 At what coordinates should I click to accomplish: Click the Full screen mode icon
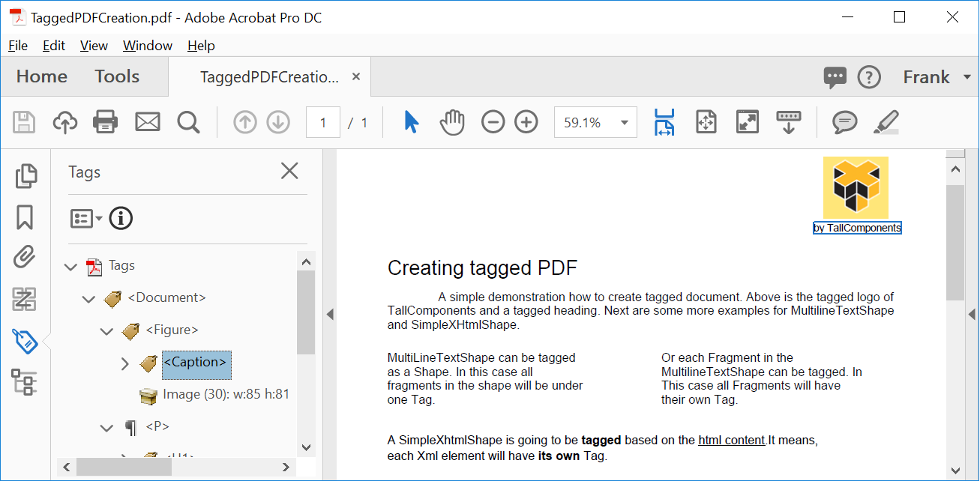[748, 122]
